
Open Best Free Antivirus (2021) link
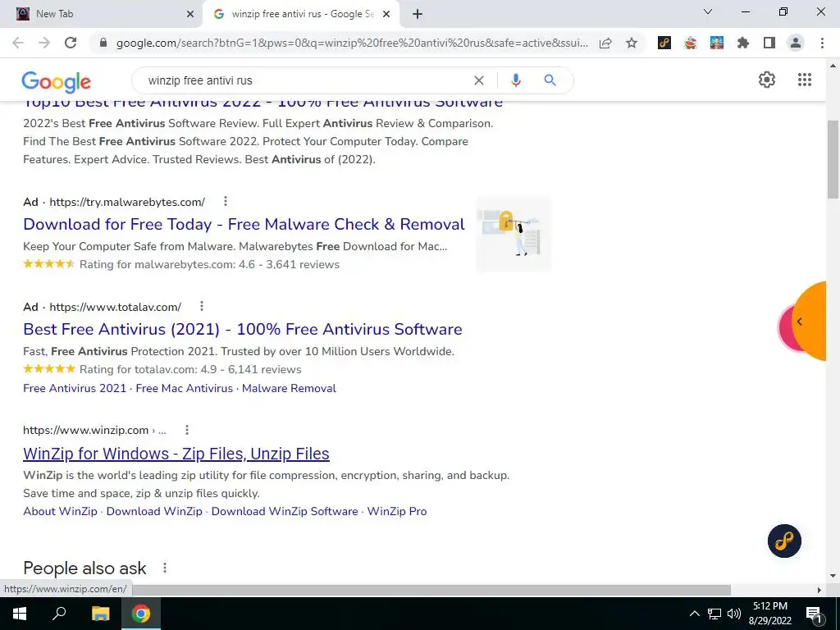click(x=243, y=329)
